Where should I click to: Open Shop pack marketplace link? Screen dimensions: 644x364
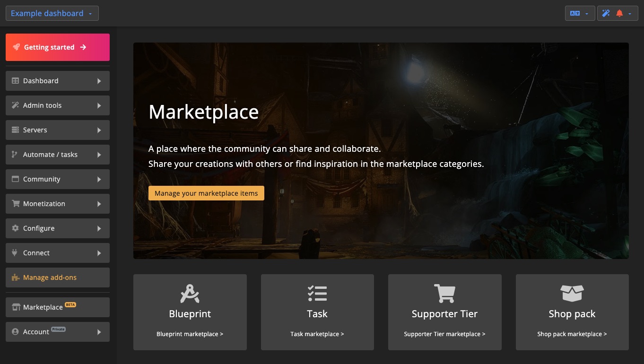[572, 334]
